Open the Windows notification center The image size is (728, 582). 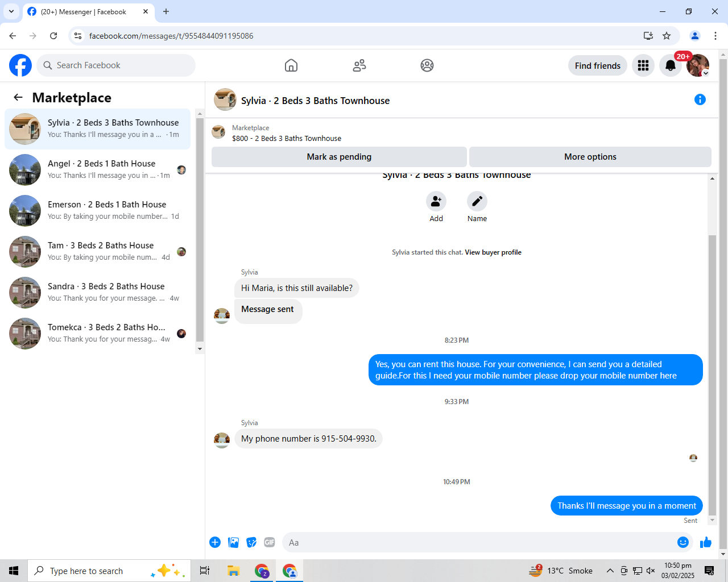tap(709, 571)
